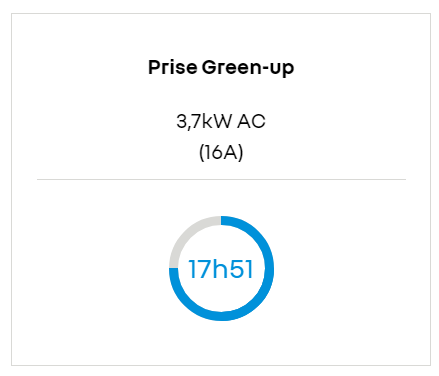Click the word Prise in the heading
Screen dimensions: 439x376
pos(173,68)
